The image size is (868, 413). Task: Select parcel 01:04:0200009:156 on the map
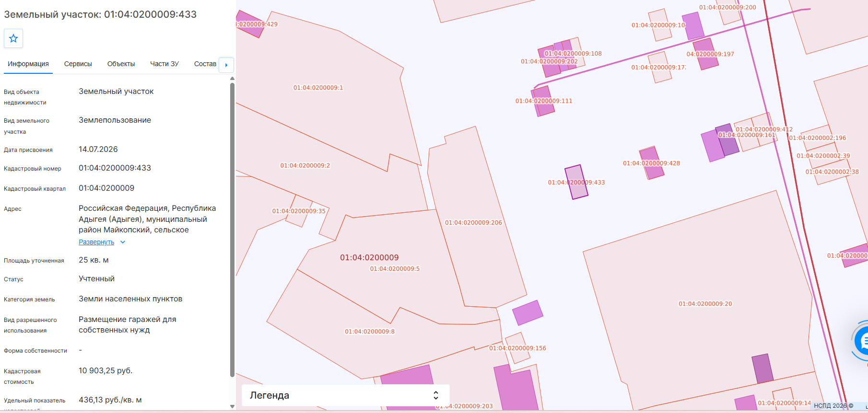click(x=517, y=348)
